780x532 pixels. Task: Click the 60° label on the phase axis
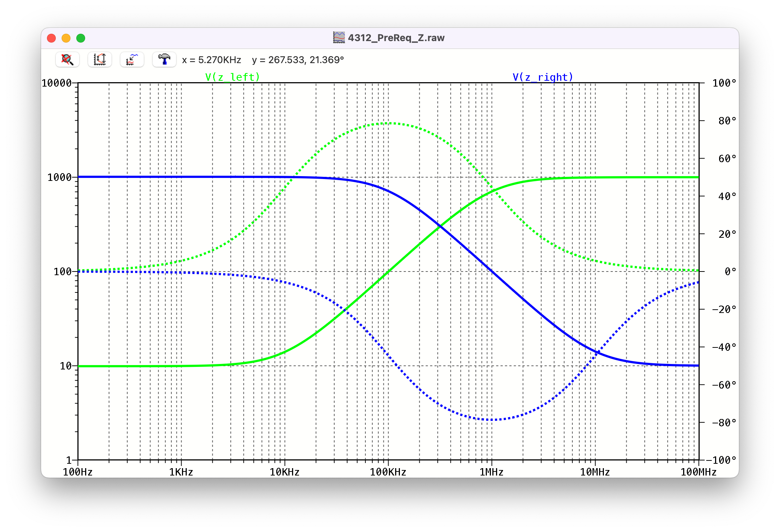coord(727,158)
